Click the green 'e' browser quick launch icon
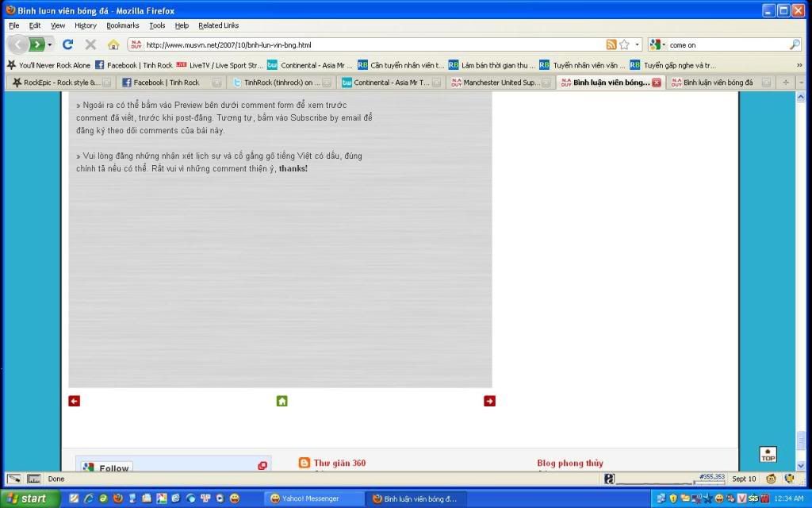 click(103, 498)
